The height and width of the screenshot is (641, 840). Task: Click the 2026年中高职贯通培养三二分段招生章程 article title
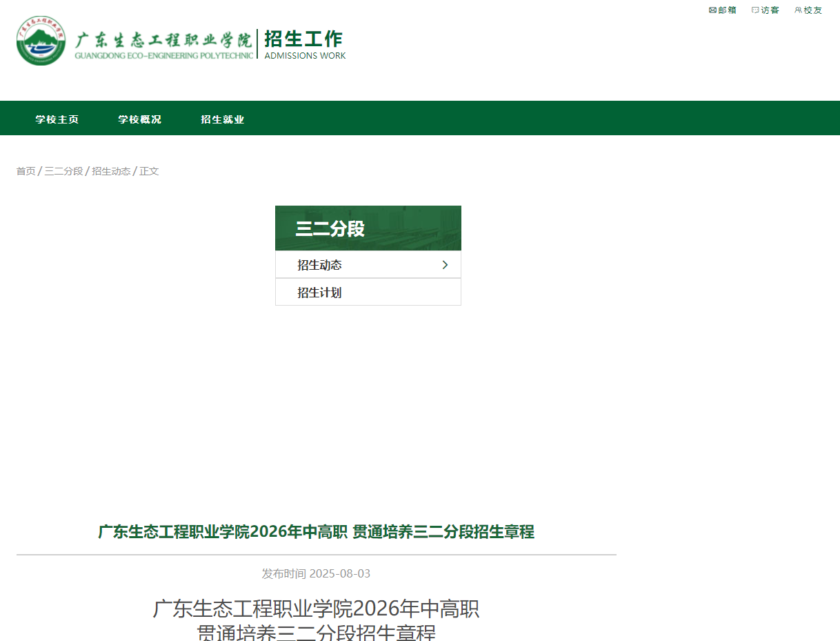point(314,532)
